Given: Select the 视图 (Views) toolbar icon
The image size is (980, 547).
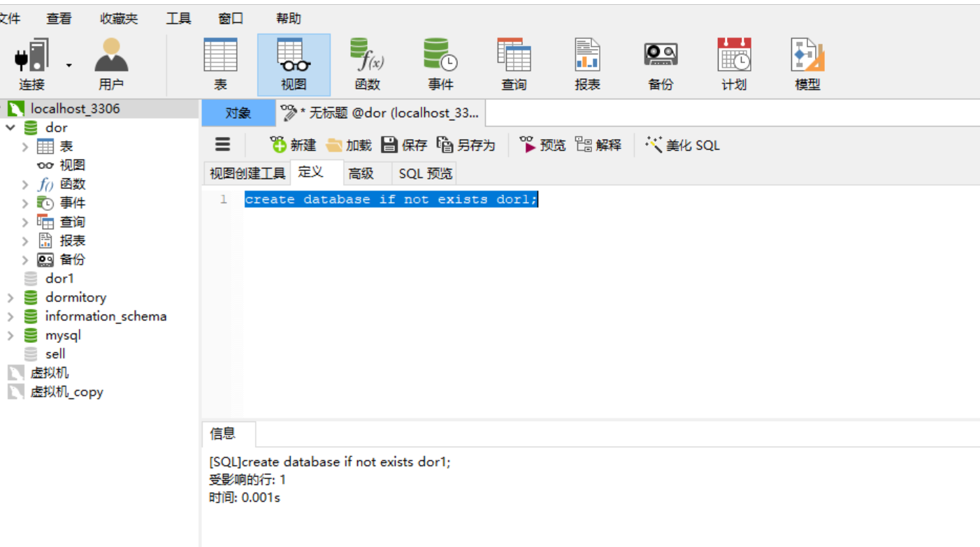Looking at the screenshot, I should pos(294,64).
